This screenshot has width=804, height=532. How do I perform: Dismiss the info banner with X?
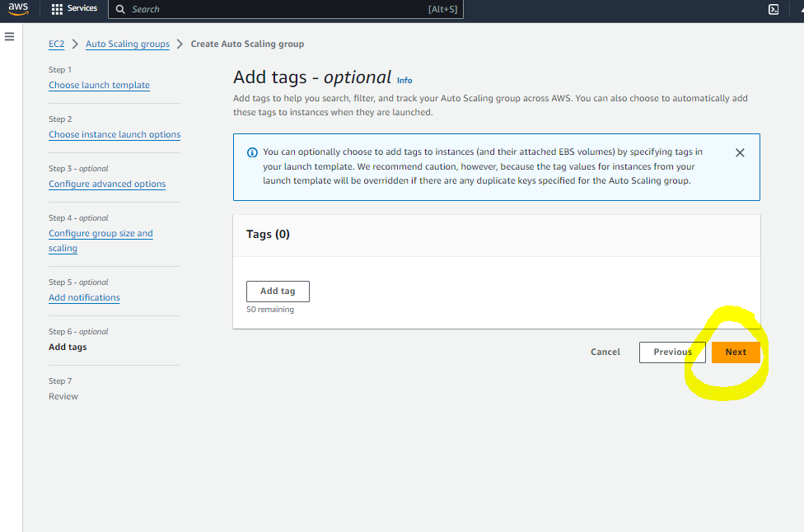(x=740, y=152)
